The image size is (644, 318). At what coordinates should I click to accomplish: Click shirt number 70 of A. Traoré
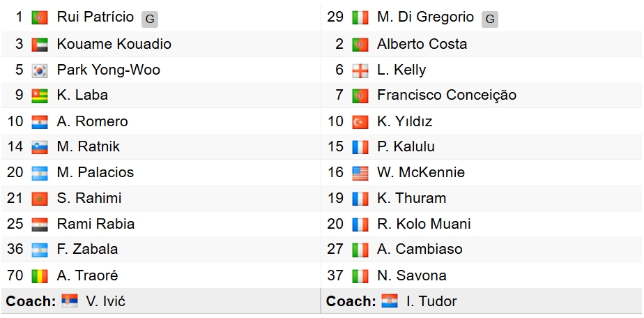pyautogui.click(x=15, y=275)
